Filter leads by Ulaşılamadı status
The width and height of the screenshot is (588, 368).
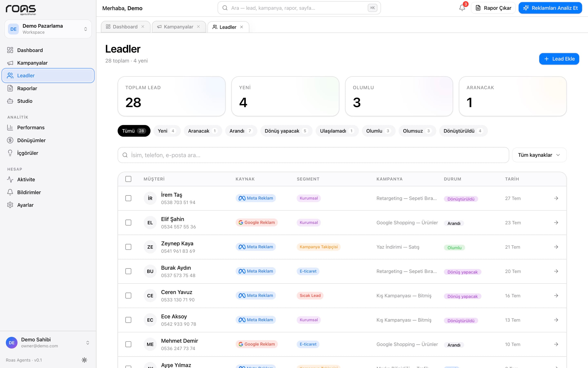337,131
